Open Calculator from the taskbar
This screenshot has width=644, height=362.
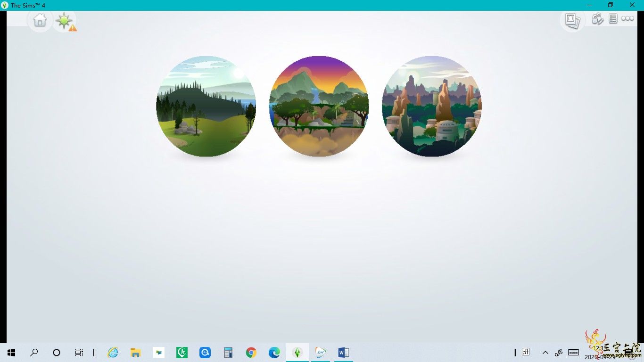coord(228,353)
